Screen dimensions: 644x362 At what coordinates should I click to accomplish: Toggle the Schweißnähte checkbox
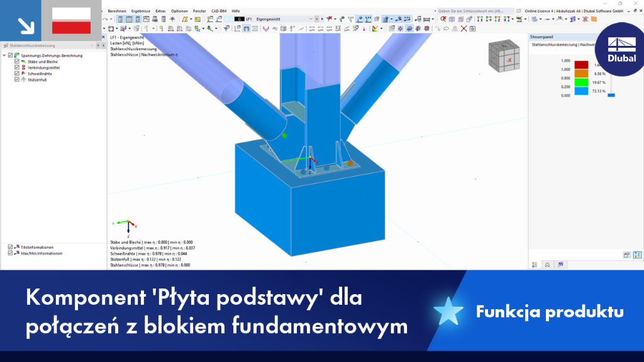(17, 74)
